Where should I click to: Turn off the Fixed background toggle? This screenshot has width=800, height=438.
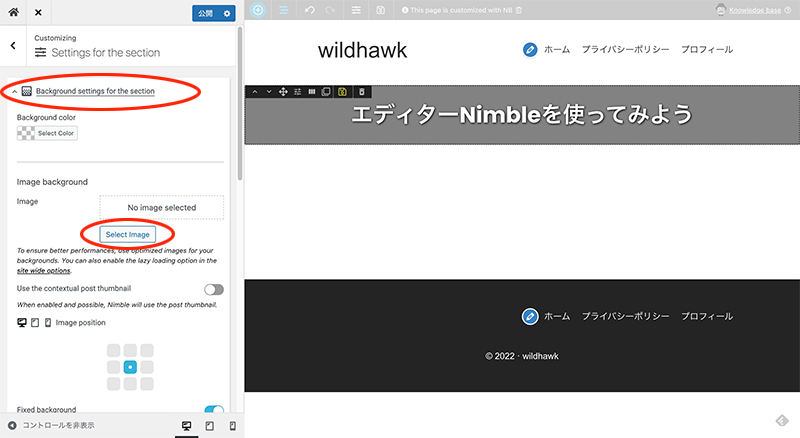(x=213, y=410)
